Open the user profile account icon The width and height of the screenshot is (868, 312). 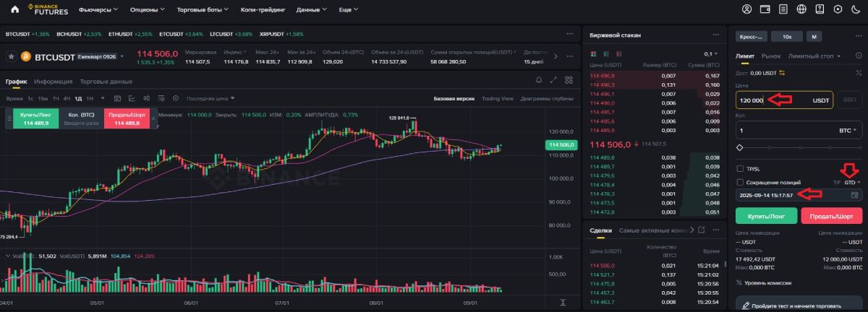pos(747,9)
